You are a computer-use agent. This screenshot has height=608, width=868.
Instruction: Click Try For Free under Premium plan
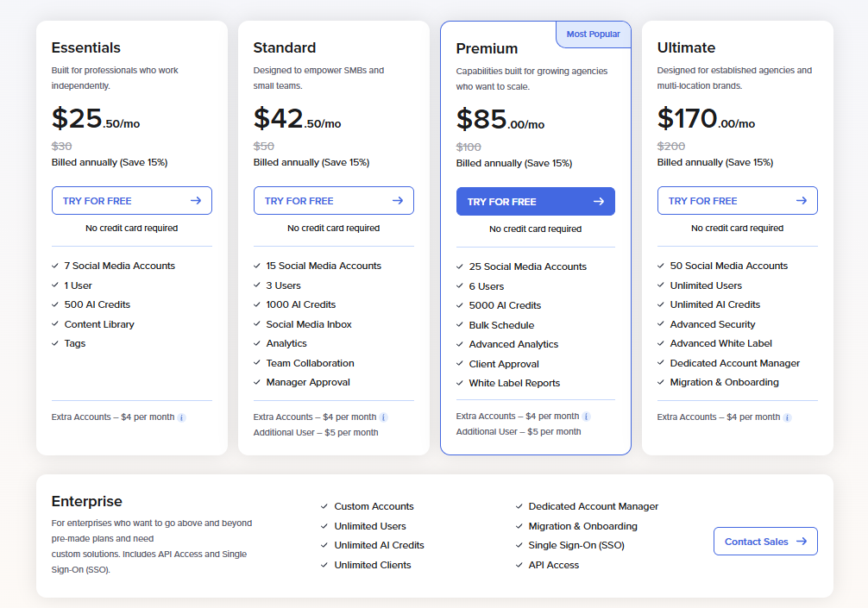pos(535,202)
